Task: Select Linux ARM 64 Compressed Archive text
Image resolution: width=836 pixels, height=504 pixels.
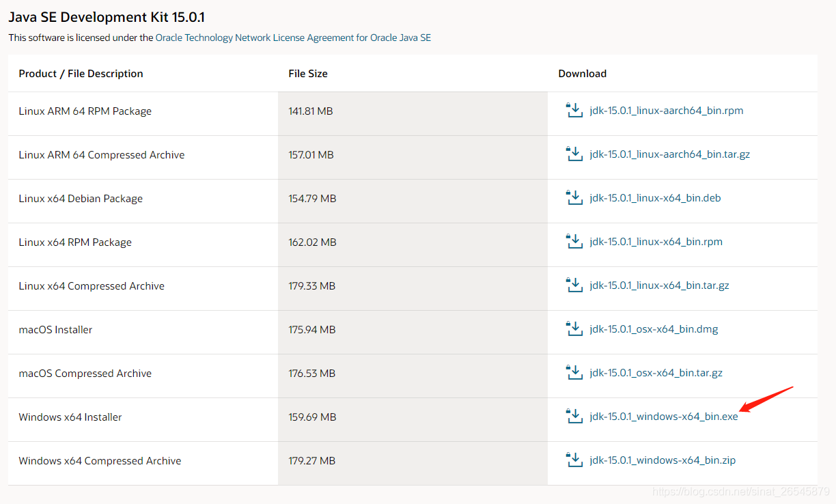Action: click(102, 155)
